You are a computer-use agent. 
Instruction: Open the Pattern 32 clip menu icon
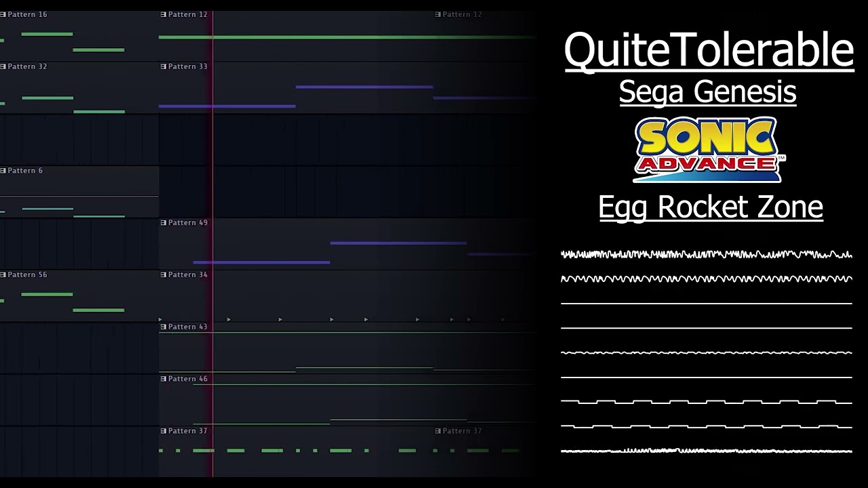click(3, 66)
